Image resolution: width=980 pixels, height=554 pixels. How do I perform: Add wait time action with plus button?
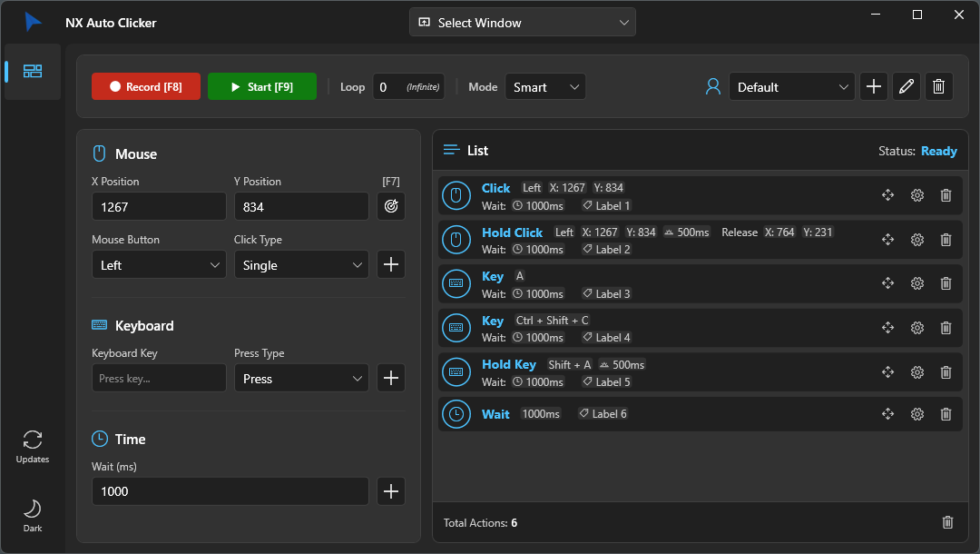(x=391, y=491)
